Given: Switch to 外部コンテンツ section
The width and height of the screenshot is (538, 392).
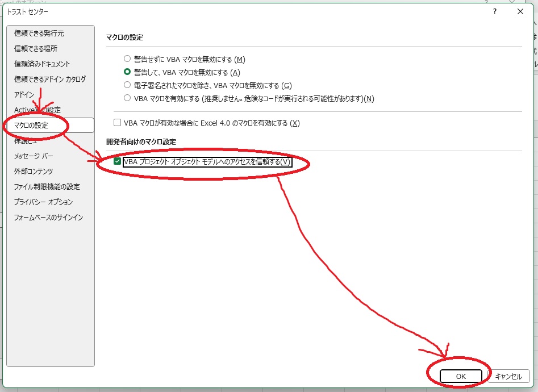Looking at the screenshot, I should pos(34,172).
